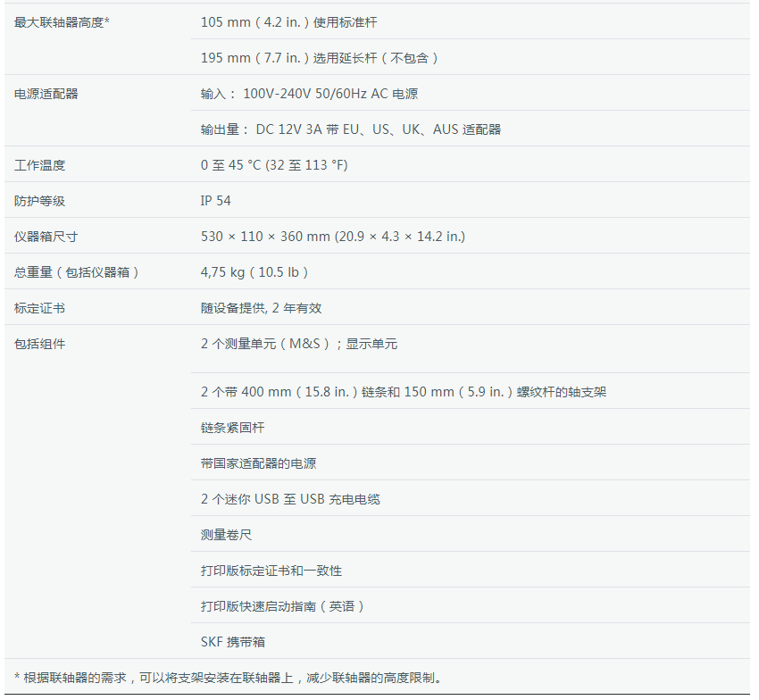
Task: Click the 打印版快速启动指南 entry
Action: [x=283, y=606]
